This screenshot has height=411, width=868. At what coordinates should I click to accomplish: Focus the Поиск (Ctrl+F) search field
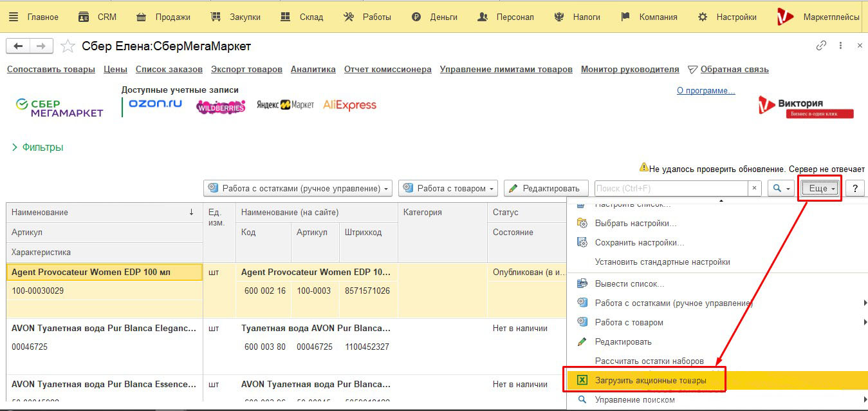(671, 188)
